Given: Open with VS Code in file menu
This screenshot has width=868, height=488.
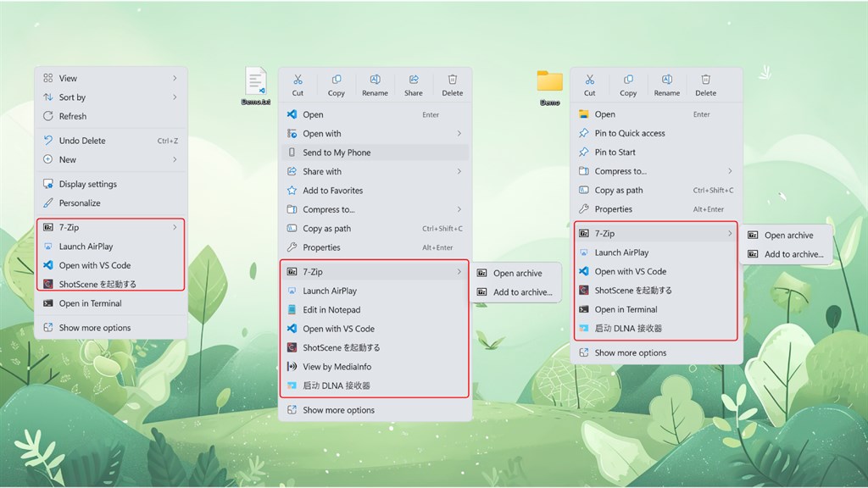Looking at the screenshot, I should click(x=375, y=329).
